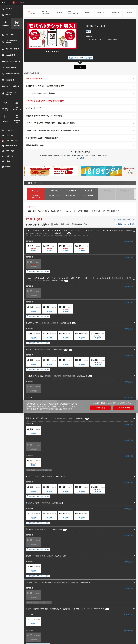Expand アニバーサリーキャンペーン実施中 notice

click(80, 93)
